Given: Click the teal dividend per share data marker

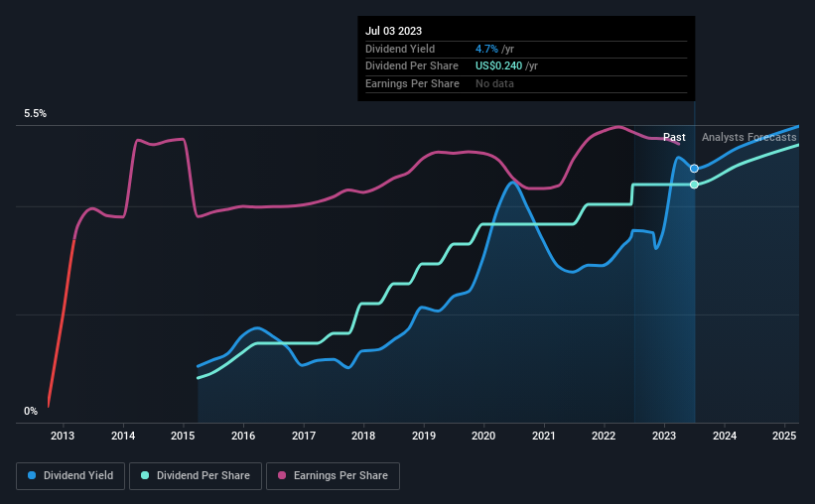Looking at the screenshot, I should [694, 185].
